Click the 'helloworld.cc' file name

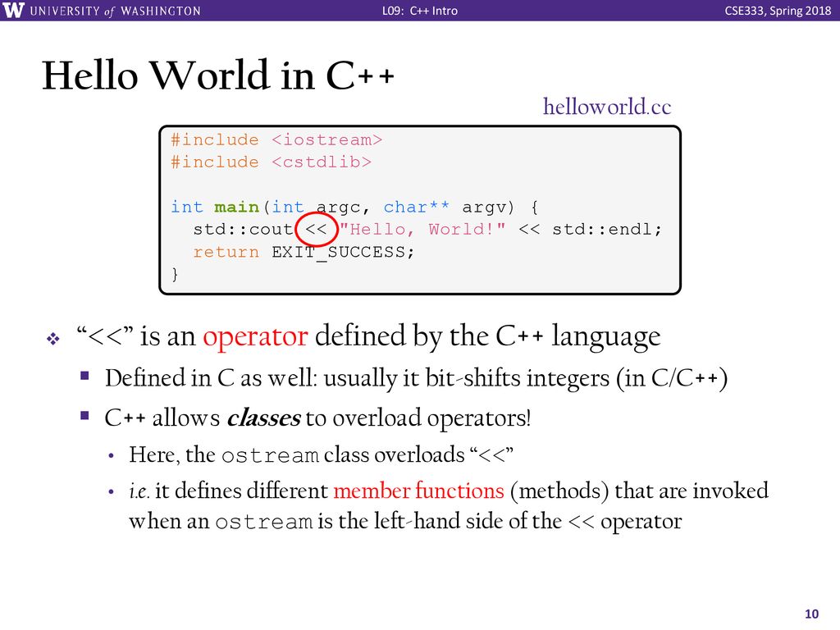(x=607, y=107)
